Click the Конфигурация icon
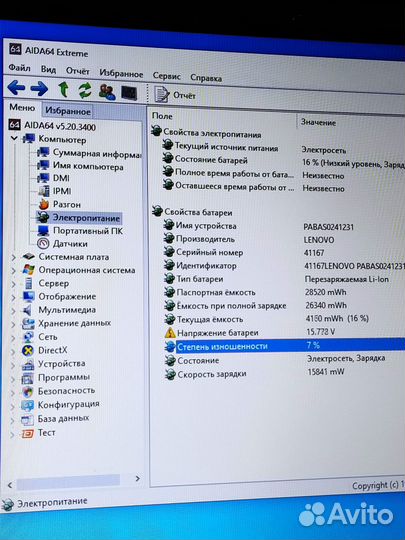 point(27,405)
